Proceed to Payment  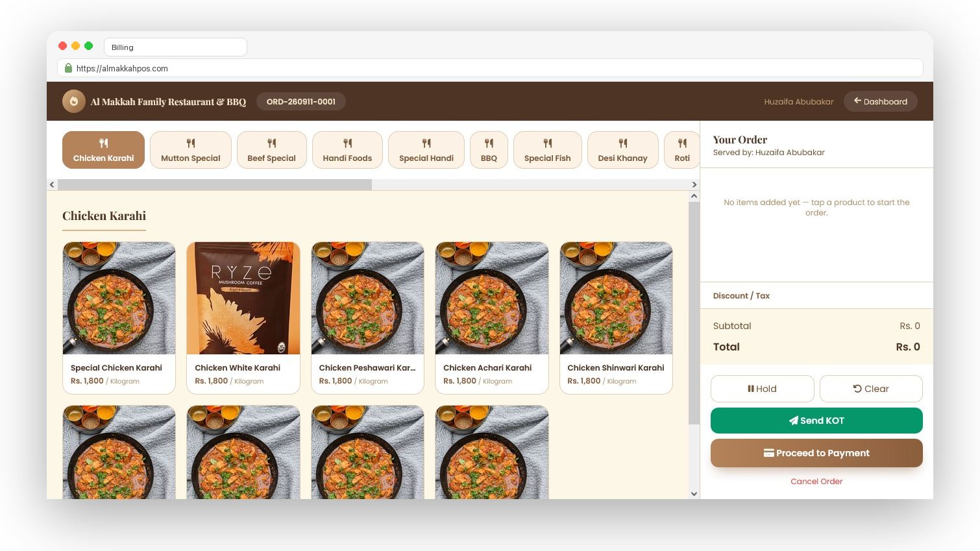(816, 453)
